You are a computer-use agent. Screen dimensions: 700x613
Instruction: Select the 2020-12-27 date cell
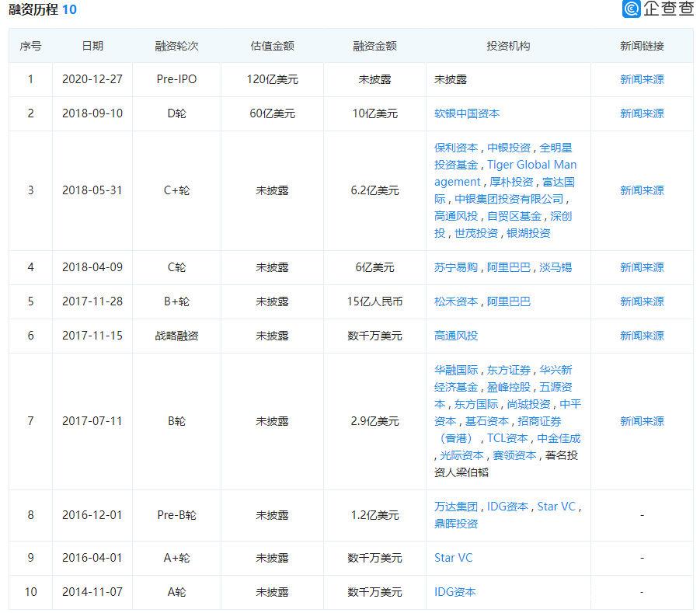click(92, 79)
